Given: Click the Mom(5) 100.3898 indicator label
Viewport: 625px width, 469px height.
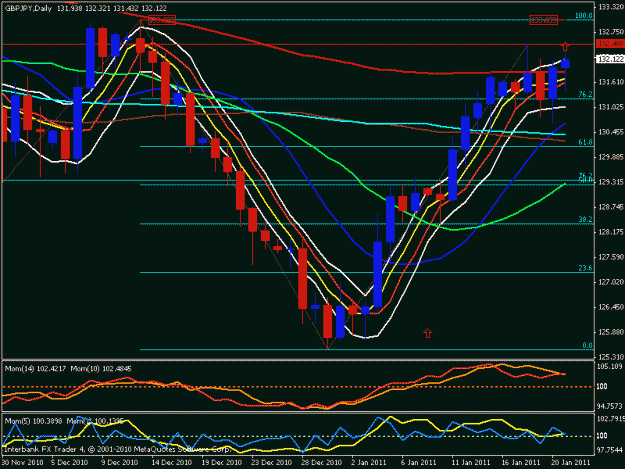Looking at the screenshot, I should 33,421.
